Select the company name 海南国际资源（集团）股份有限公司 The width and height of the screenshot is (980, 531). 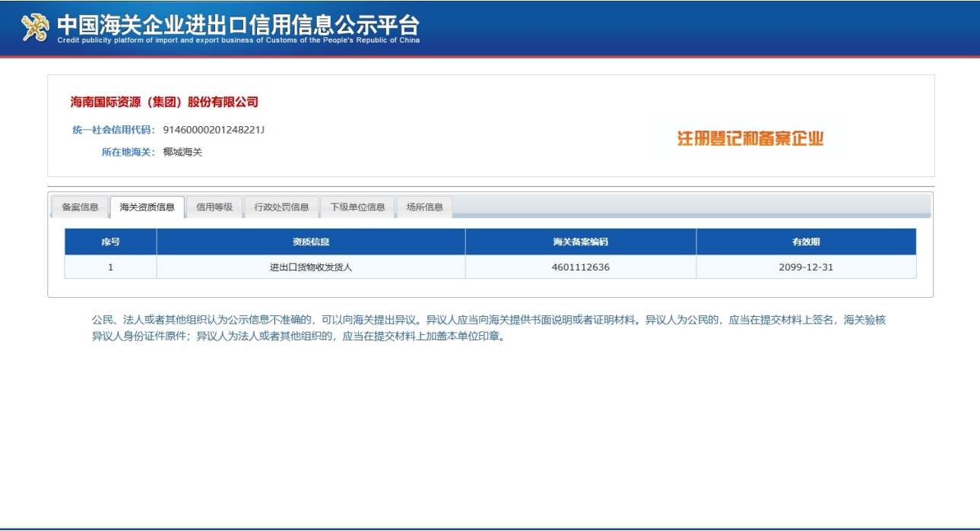click(165, 103)
